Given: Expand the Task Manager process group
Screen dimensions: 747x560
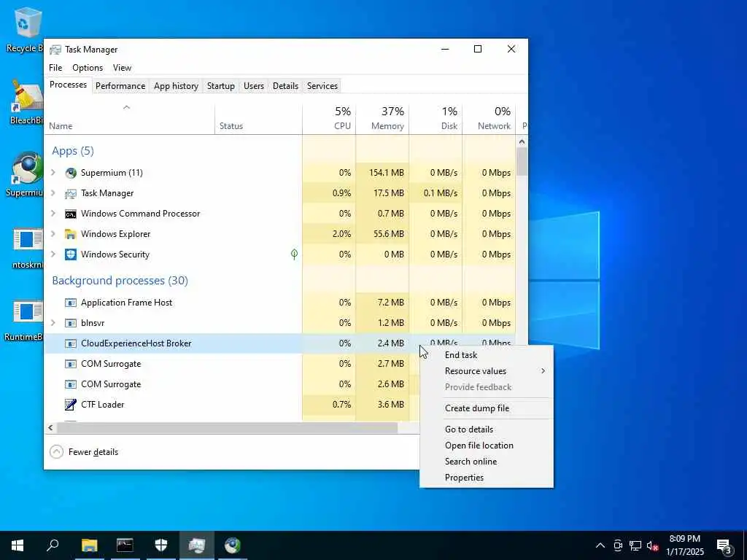Looking at the screenshot, I should [x=53, y=192].
